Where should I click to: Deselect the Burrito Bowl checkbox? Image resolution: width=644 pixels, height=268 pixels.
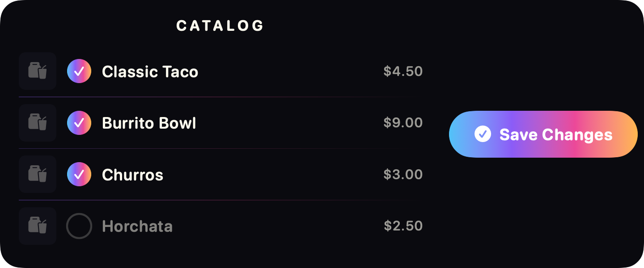tap(79, 123)
